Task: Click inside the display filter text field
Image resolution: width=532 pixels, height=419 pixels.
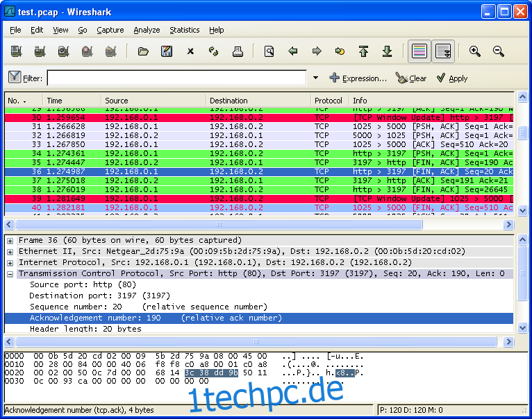Action: [177, 78]
